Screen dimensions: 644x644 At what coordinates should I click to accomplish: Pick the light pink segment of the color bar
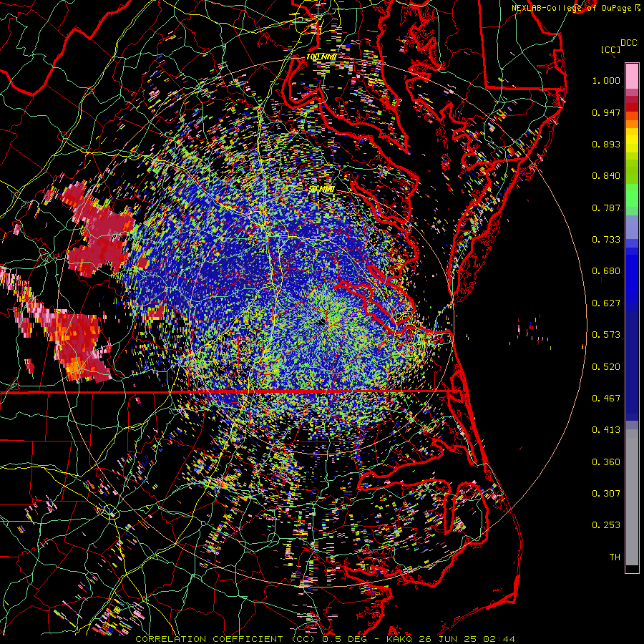pyautogui.click(x=632, y=77)
